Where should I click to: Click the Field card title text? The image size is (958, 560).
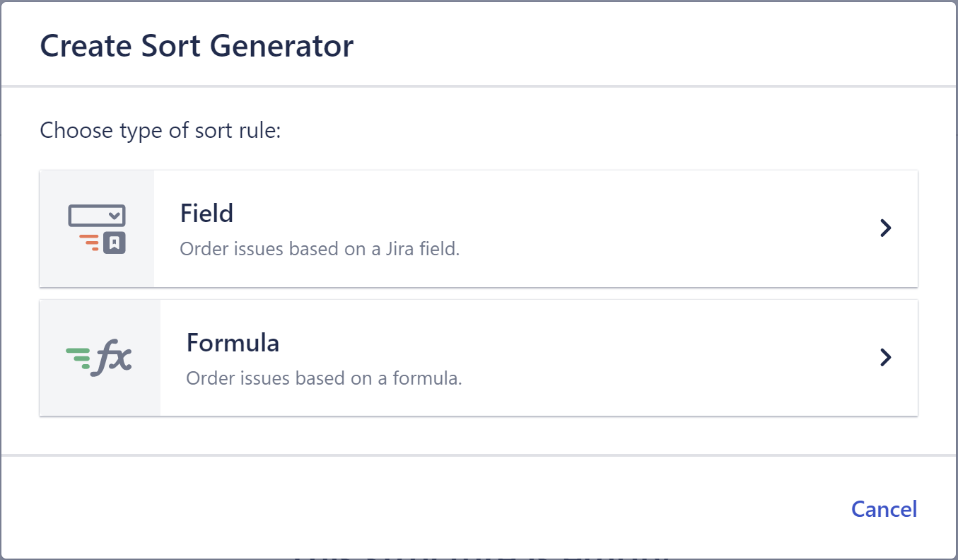coord(207,213)
